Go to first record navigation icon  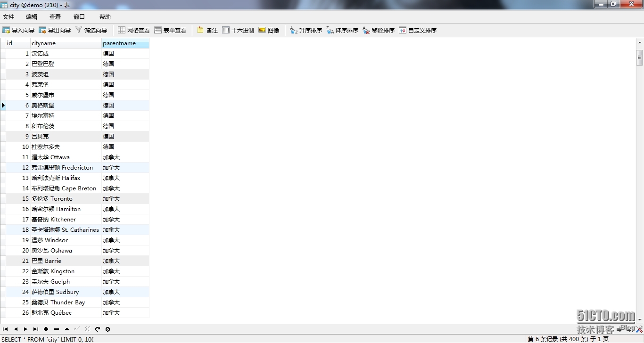point(5,329)
